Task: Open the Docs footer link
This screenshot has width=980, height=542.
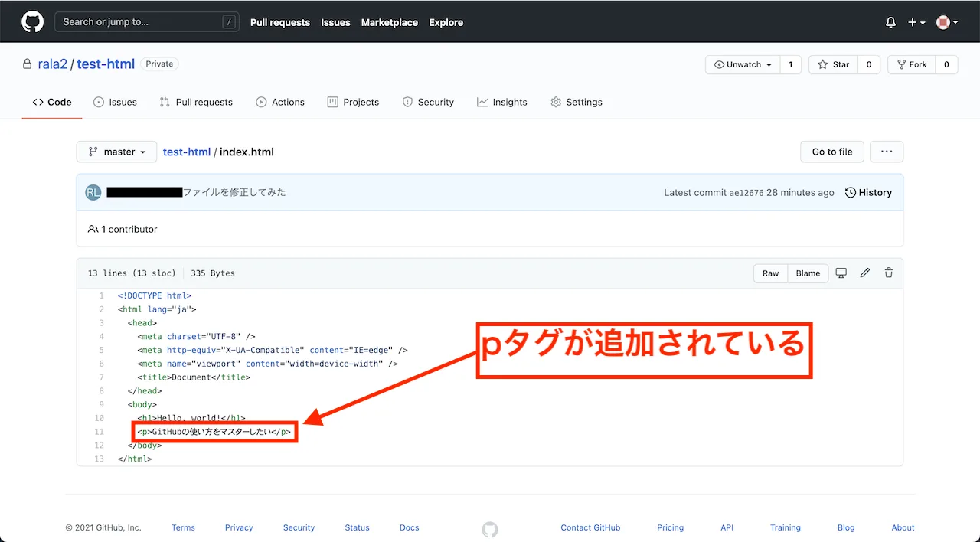Action: pyautogui.click(x=409, y=527)
